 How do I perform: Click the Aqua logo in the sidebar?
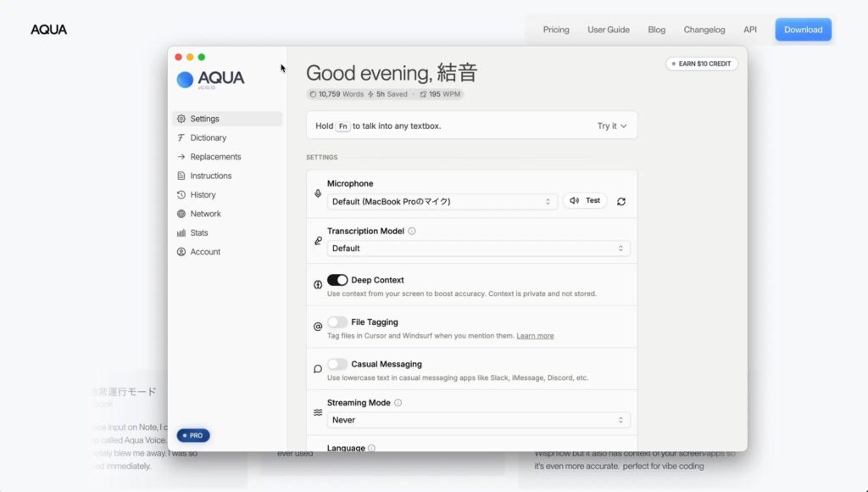(x=210, y=79)
